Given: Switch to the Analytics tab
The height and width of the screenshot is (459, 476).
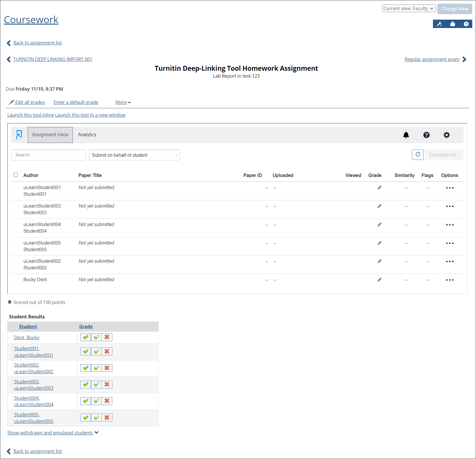Looking at the screenshot, I should click(87, 135).
